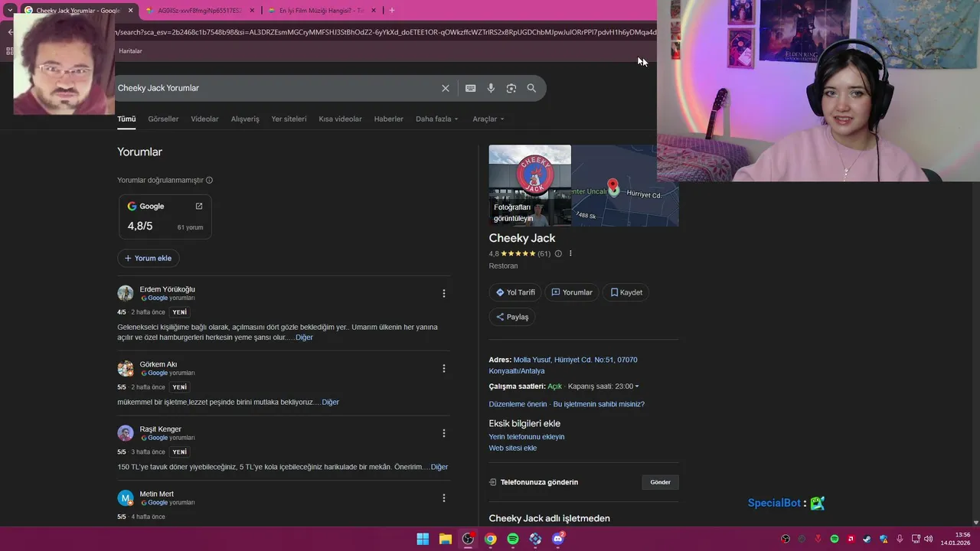Open volume control in the system tray
The image size is (980, 551).
pos(928,539)
